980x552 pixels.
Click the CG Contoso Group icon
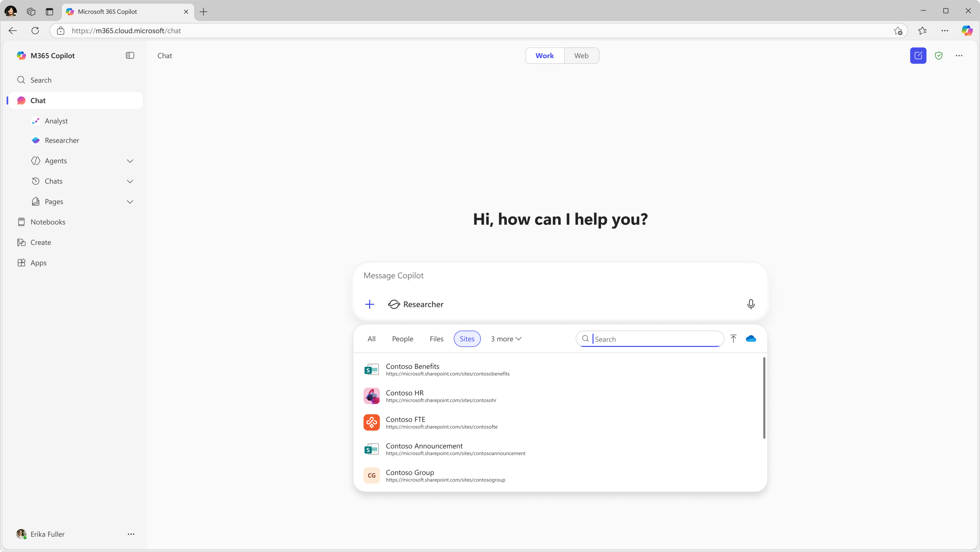[371, 475]
